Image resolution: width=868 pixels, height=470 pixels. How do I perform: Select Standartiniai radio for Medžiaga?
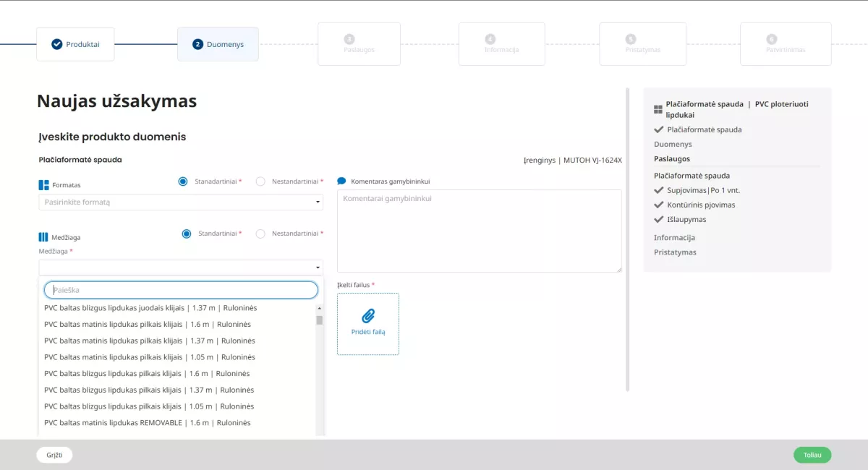[x=187, y=234]
